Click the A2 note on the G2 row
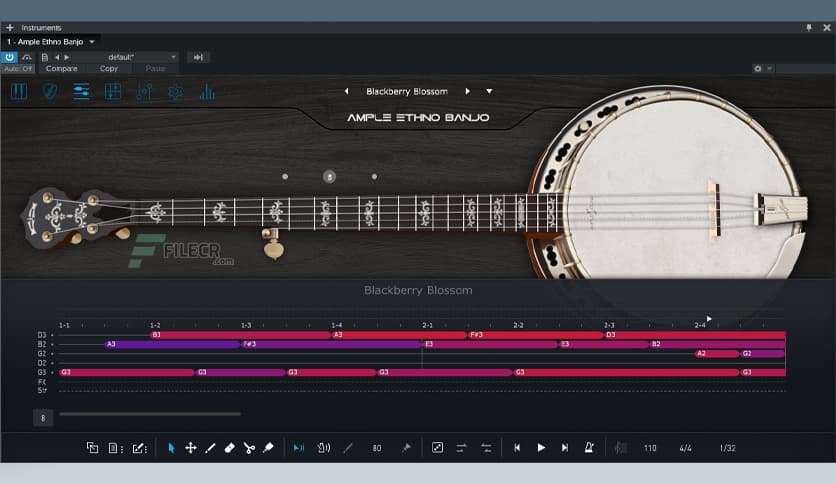The width and height of the screenshot is (836, 484). pyautogui.click(x=718, y=353)
